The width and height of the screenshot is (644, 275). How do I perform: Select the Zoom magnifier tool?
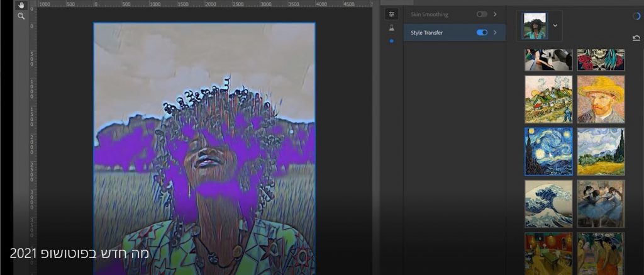[21, 16]
